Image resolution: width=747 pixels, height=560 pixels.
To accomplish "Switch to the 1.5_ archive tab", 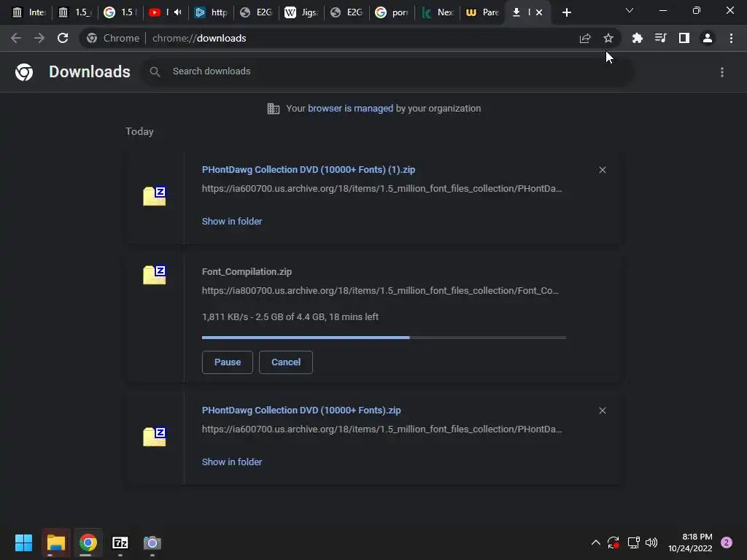I will coord(75,12).
